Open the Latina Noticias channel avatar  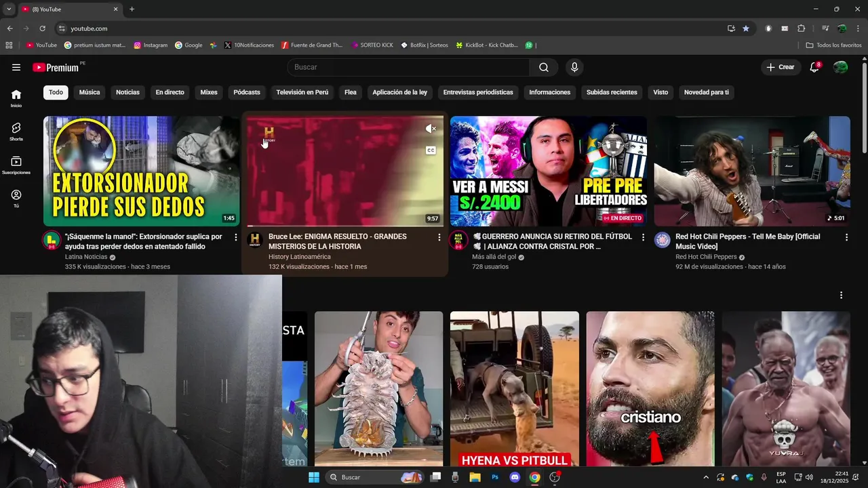[52, 240]
